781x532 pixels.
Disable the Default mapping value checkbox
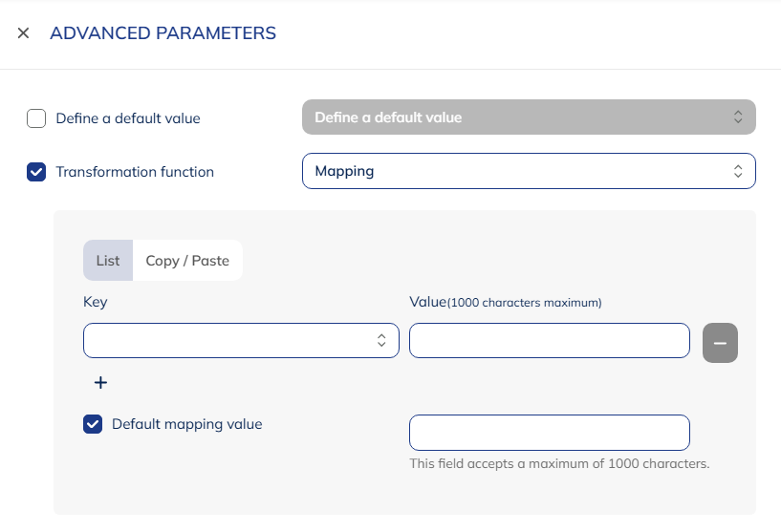(93, 424)
